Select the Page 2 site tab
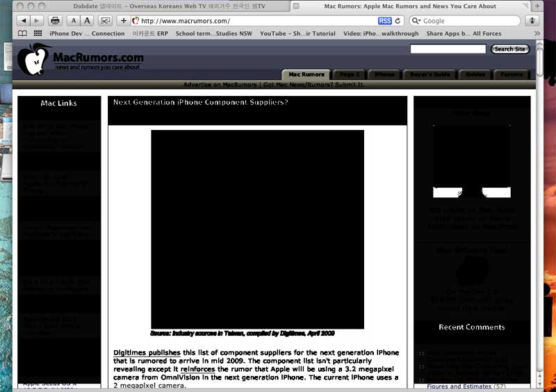This screenshot has height=392, width=556. tap(350, 74)
